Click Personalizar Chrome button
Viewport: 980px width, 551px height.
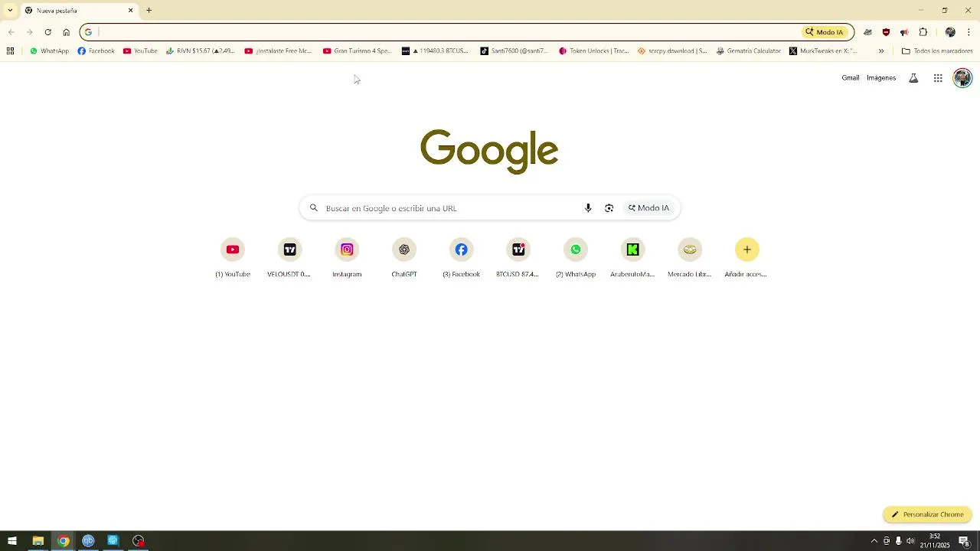point(927,514)
